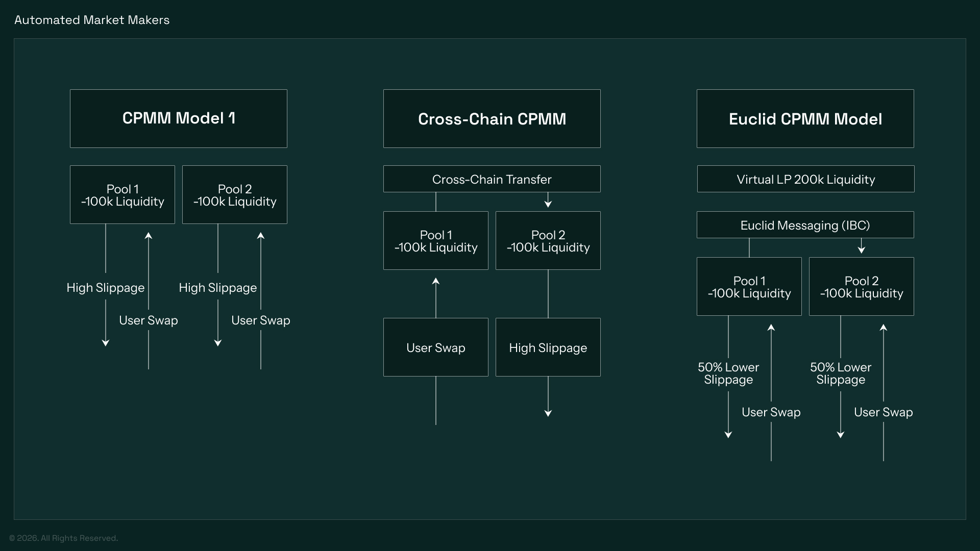Click Pool 2 box under CPMM Model 1
The height and width of the screenshot is (551, 980).
tap(235, 195)
